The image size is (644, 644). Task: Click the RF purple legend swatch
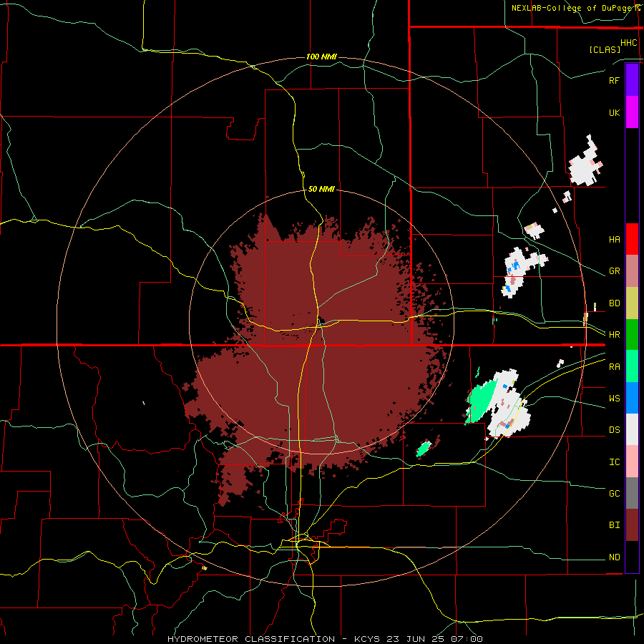click(632, 80)
